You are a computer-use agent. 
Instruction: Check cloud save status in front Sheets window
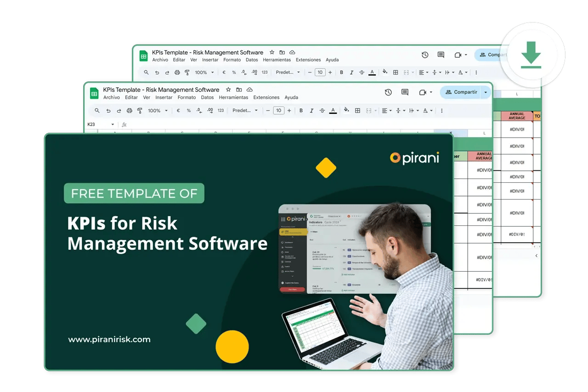[x=249, y=90]
